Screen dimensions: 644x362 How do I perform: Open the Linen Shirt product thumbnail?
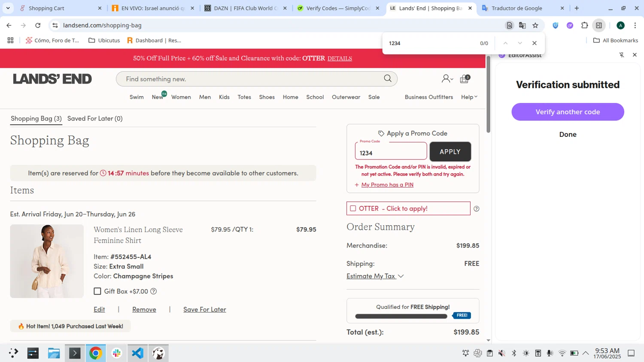[47, 261]
